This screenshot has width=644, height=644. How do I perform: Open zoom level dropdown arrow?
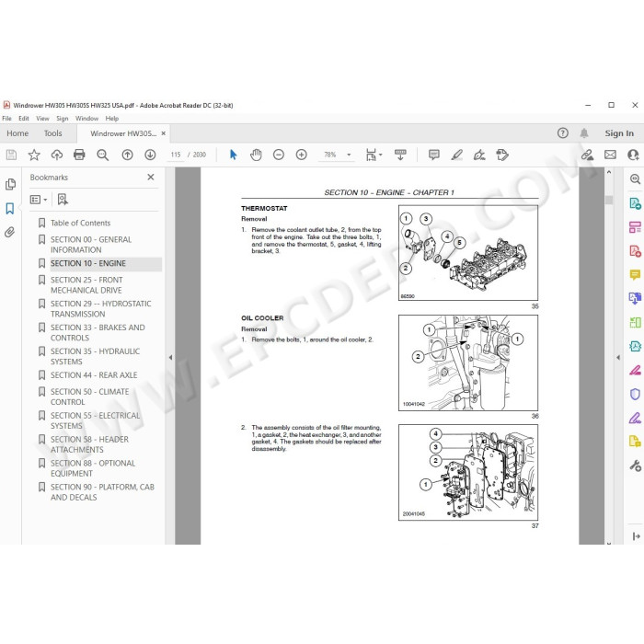coord(349,155)
